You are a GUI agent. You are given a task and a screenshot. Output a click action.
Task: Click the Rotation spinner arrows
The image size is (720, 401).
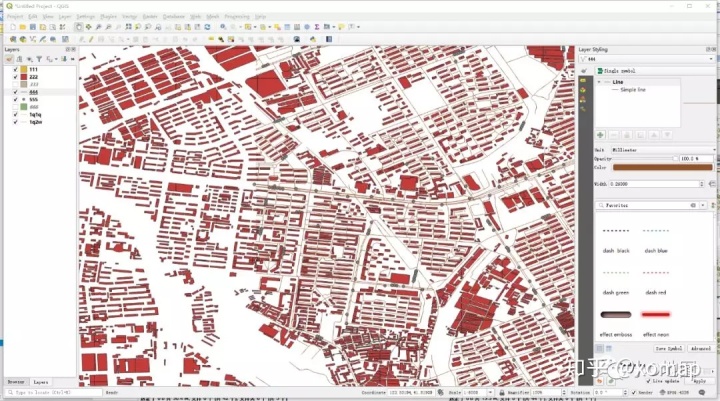coord(625,393)
